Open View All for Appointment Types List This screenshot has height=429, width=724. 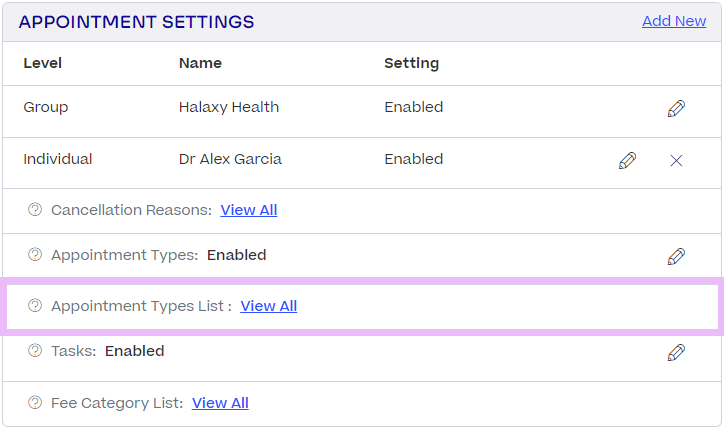269,306
